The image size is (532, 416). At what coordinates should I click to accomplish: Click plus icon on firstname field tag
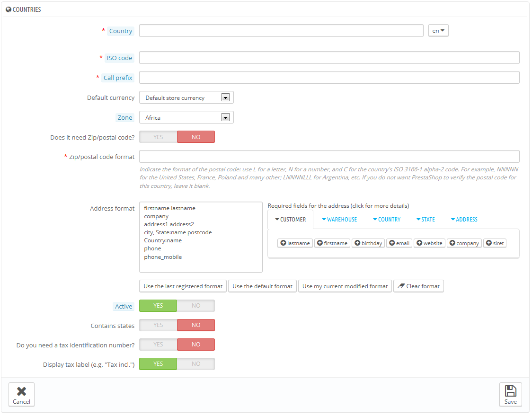319,243
